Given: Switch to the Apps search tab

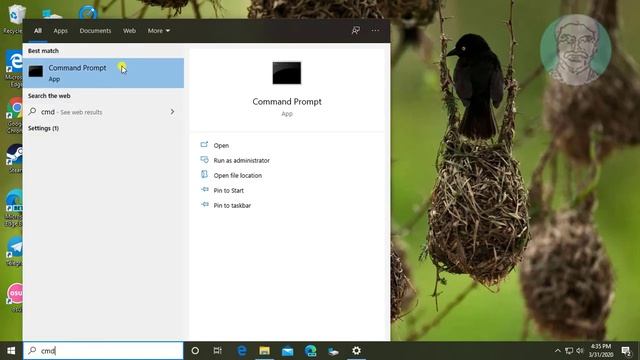Looking at the screenshot, I should tap(60, 31).
